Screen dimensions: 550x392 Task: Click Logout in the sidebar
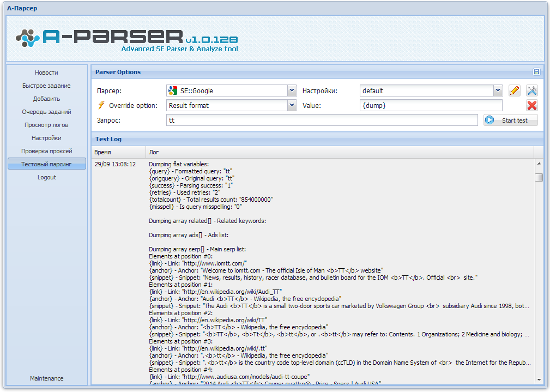pos(47,178)
